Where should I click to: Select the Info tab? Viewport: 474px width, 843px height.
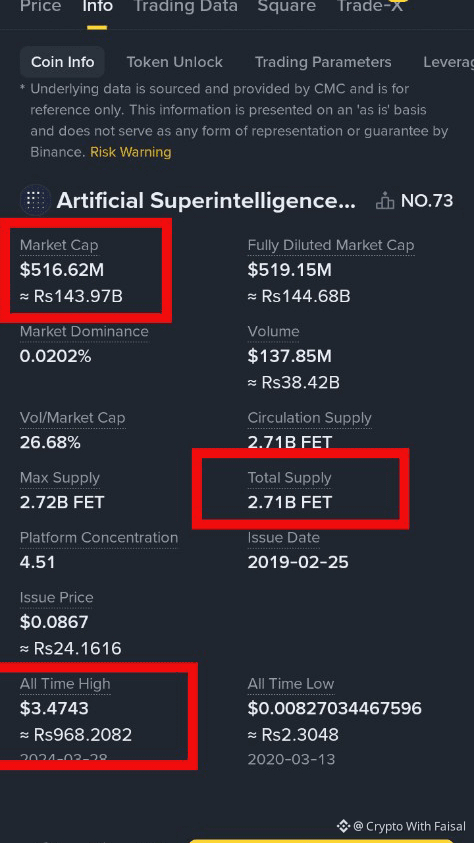click(97, 6)
